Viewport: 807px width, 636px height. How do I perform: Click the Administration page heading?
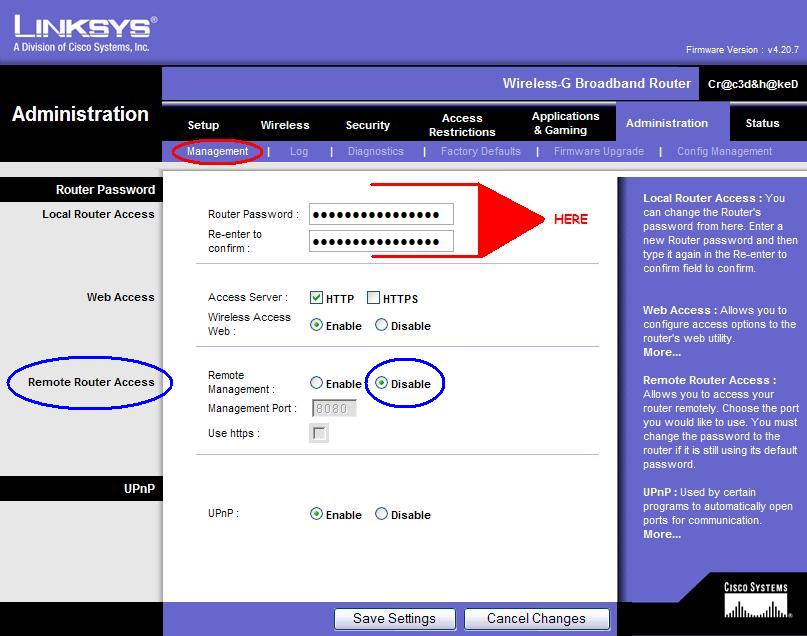tap(80, 114)
